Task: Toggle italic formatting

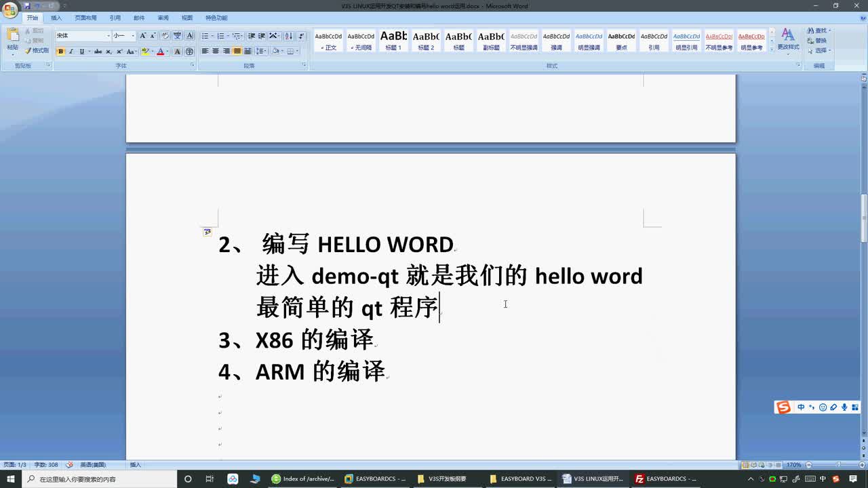Action: (71, 52)
